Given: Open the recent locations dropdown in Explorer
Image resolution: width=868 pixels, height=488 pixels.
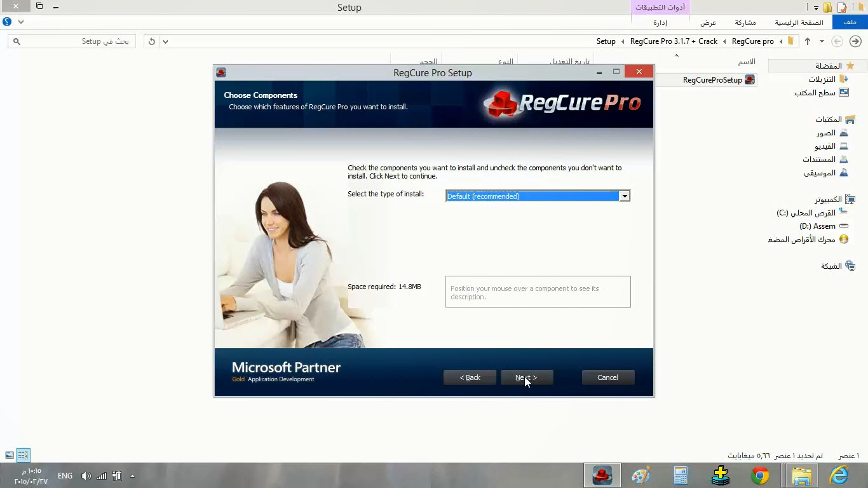Looking at the screenshot, I should [822, 41].
